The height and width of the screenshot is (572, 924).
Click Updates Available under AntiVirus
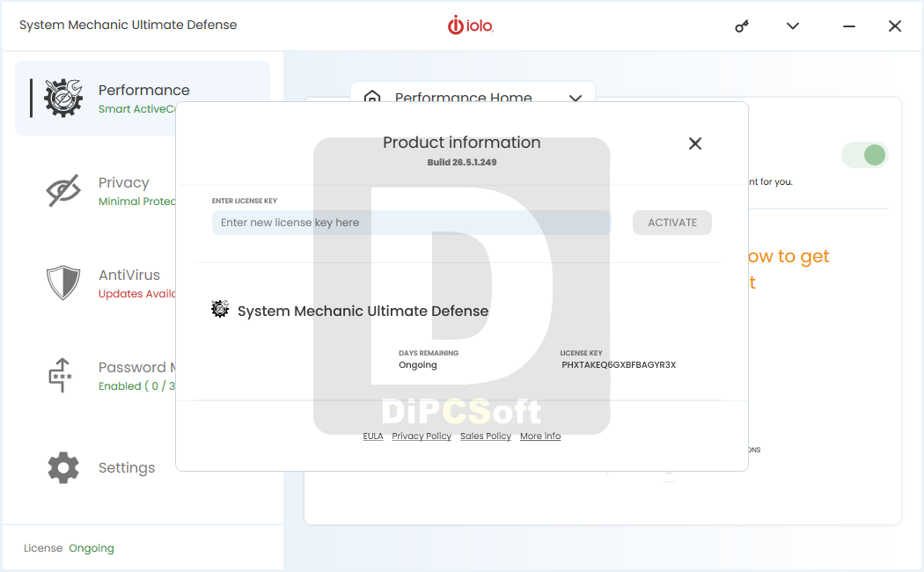(136, 293)
